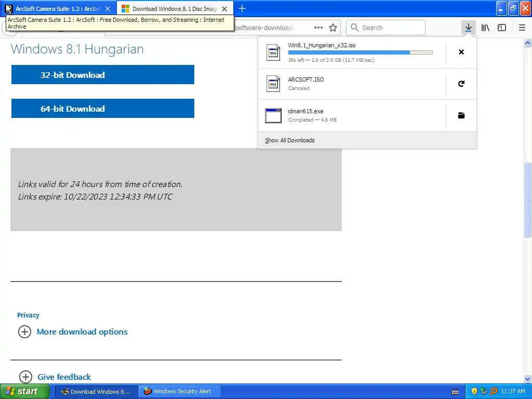Close the ArcSoft Camera Suite tab
The width and height of the screenshot is (532, 399).
[x=108, y=9]
